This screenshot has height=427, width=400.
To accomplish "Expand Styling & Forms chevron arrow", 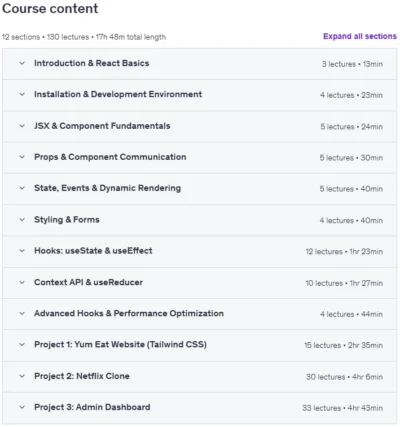I will point(22,220).
